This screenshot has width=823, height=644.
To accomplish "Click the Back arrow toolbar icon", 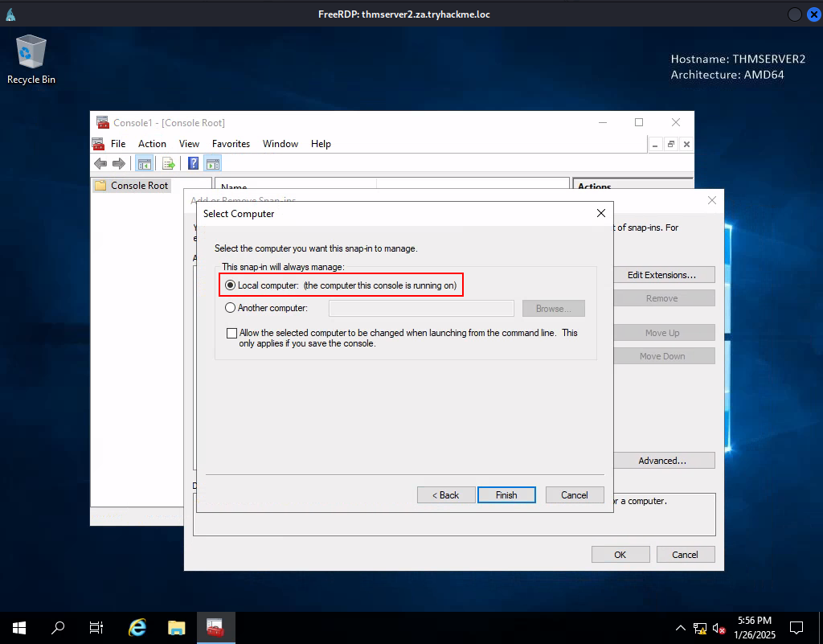I will tap(100, 164).
